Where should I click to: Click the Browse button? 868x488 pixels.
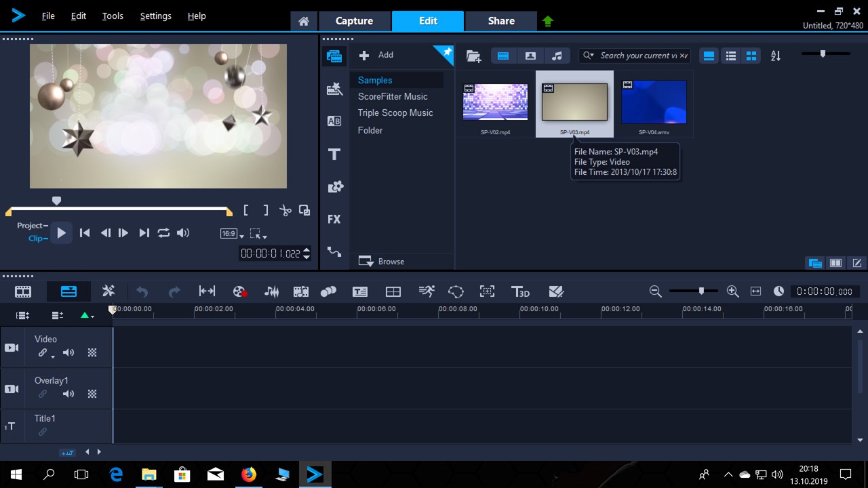pos(382,262)
